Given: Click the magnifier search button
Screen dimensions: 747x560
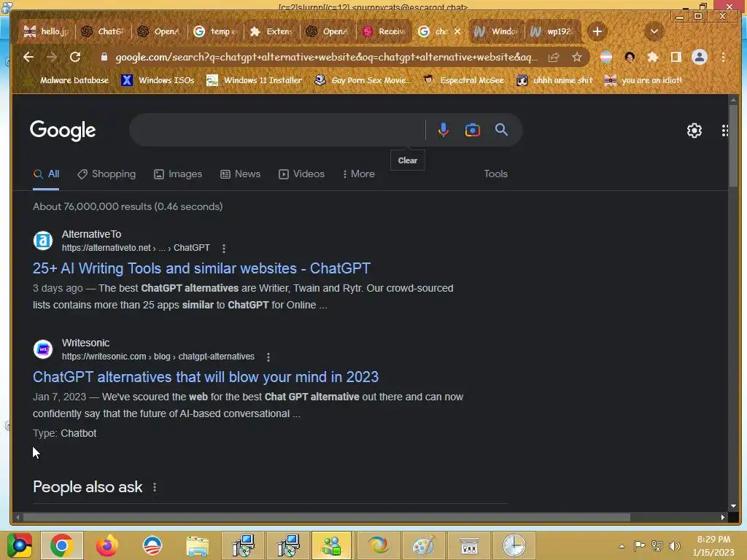Looking at the screenshot, I should [501, 130].
